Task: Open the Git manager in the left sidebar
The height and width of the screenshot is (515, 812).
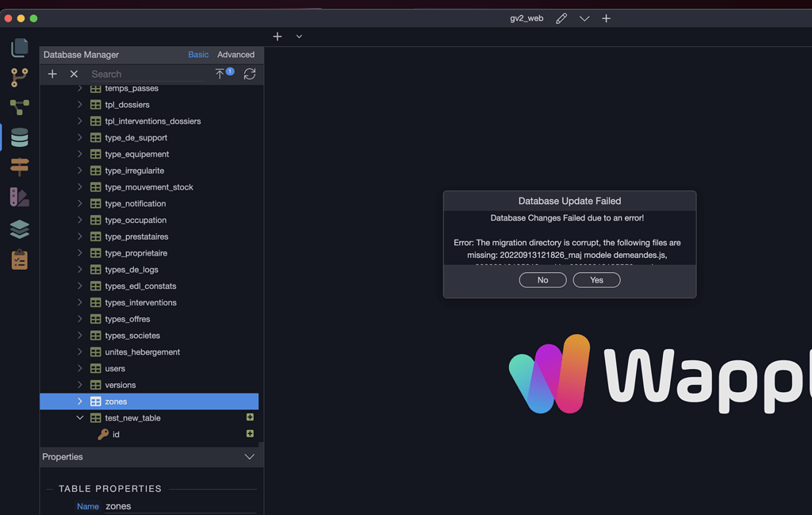Action: pyautogui.click(x=19, y=76)
